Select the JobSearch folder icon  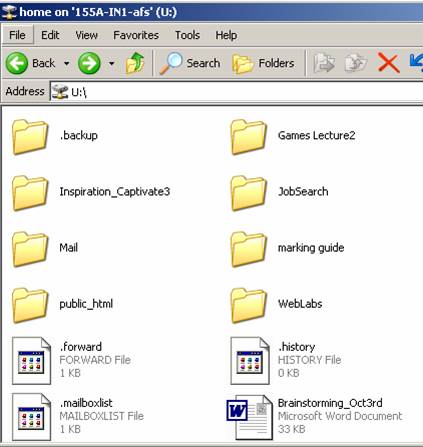click(x=249, y=193)
